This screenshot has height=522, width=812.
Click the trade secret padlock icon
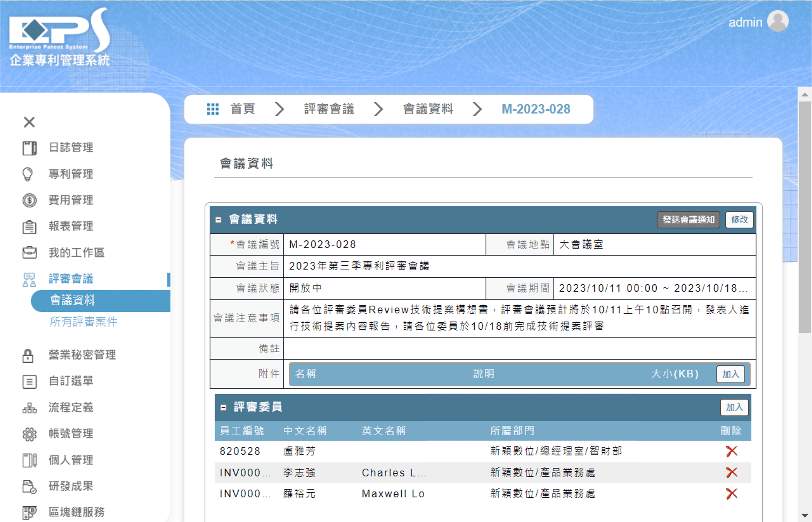[28, 355]
